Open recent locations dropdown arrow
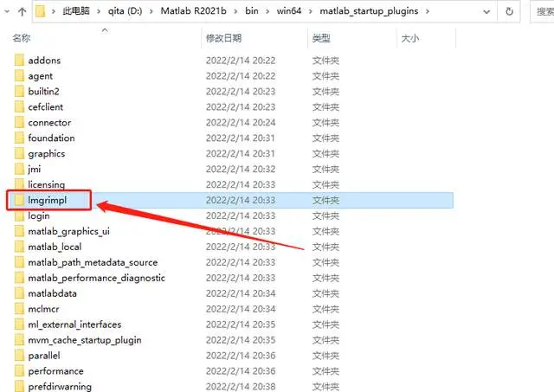Viewport: 554px width, 392px height. (7, 11)
